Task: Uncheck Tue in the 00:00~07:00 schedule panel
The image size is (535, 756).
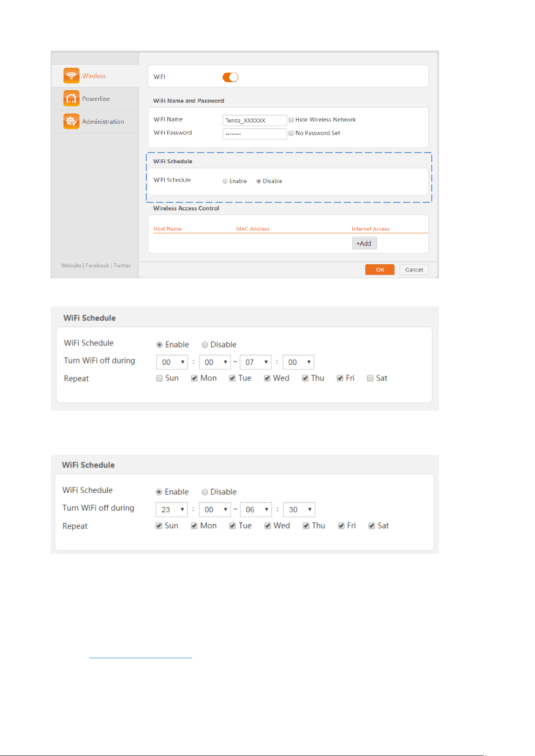Action: tap(232, 378)
